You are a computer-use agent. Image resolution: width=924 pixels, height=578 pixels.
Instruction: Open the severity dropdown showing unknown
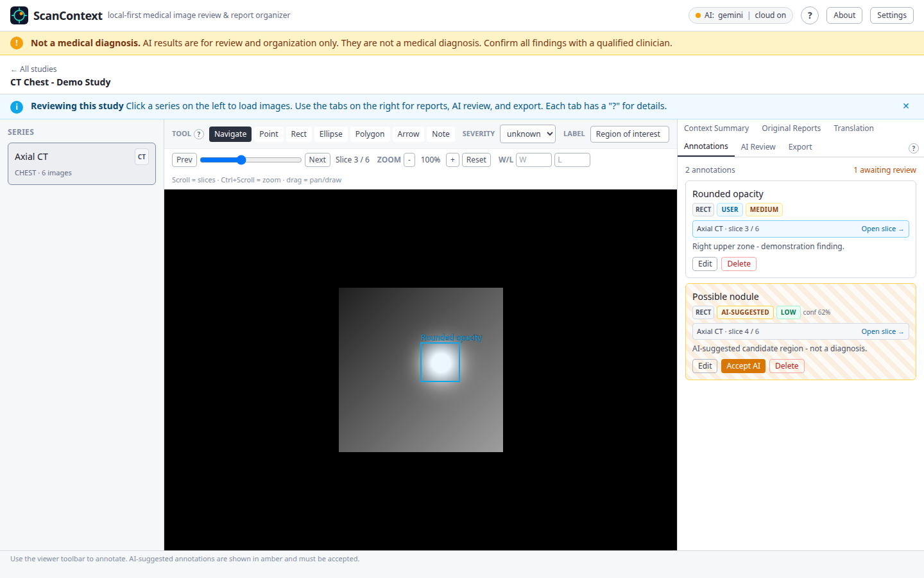tap(527, 134)
